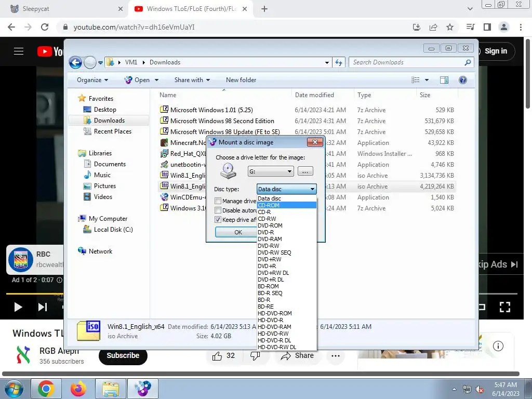Open the 'Share with' menu
This screenshot has width=532, height=399.
click(192, 80)
